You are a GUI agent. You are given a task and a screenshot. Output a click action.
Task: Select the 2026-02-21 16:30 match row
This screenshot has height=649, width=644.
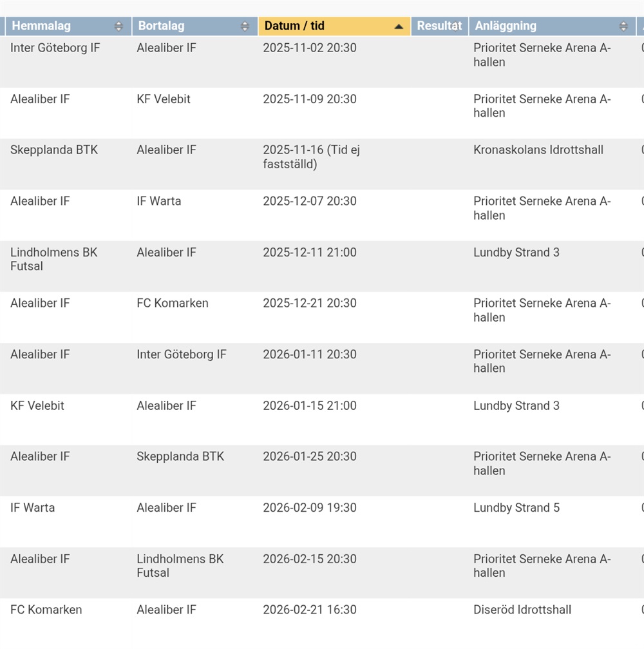(310, 610)
